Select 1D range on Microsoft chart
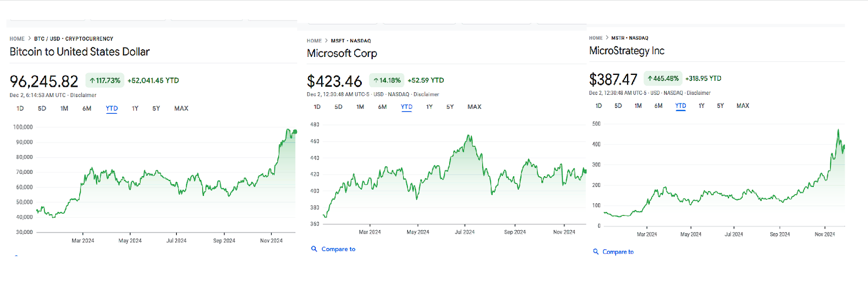Screen dimensions: 868x290 (317, 107)
